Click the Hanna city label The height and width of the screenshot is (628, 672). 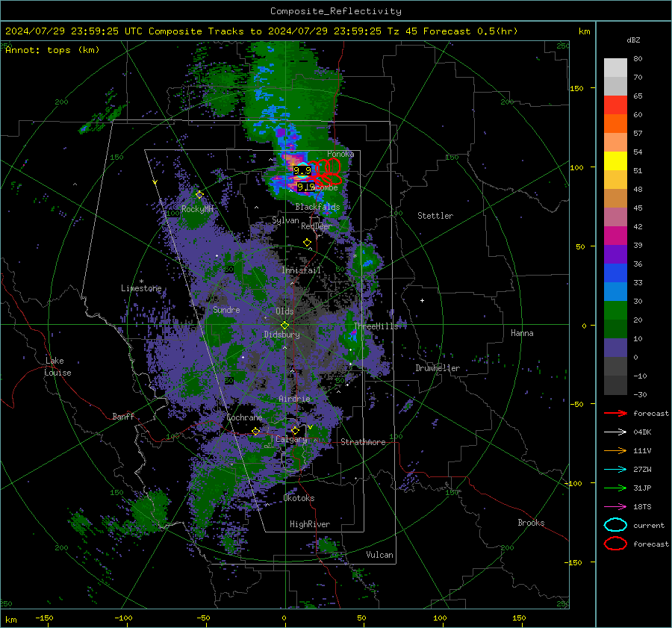522,333
